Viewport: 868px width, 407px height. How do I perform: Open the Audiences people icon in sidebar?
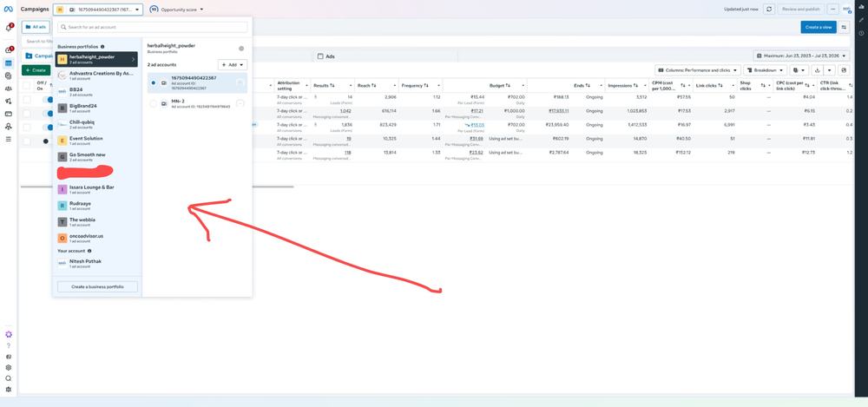pyautogui.click(x=9, y=89)
